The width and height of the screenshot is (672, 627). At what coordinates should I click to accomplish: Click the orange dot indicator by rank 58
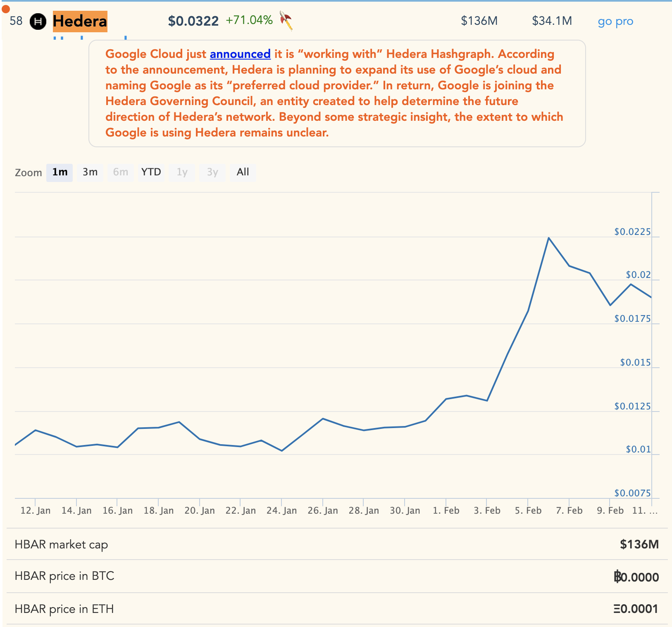(x=6, y=9)
